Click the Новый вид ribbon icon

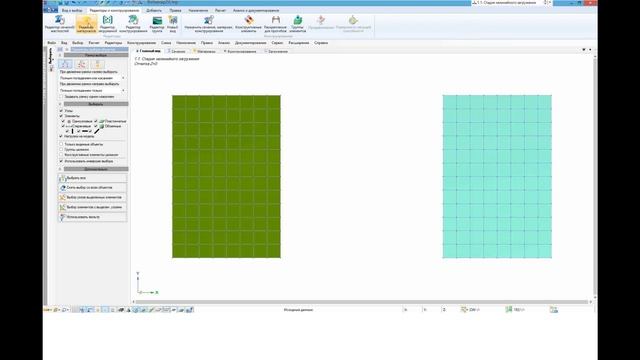pos(173,24)
